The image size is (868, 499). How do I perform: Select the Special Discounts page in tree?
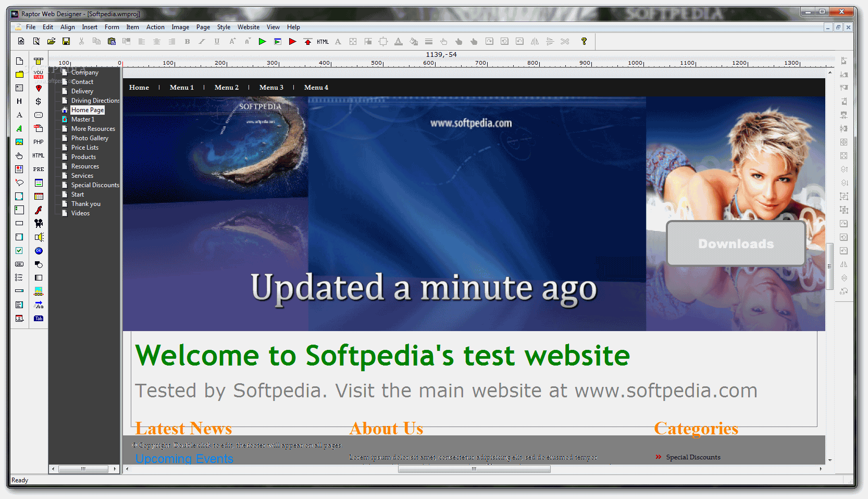pos(95,185)
